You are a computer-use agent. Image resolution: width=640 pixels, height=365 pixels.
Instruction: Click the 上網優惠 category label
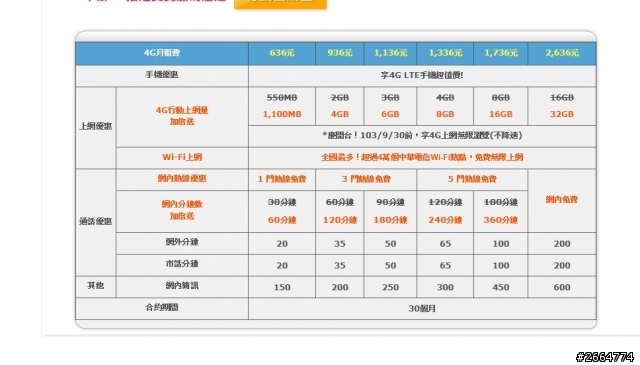pyautogui.click(x=96, y=127)
